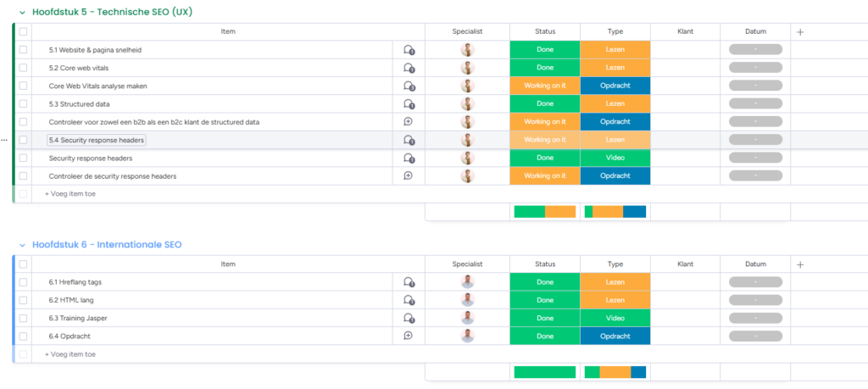Tick checkbox for 5.2 Core web vitals
This screenshot has width=868, height=389.
[x=23, y=68]
